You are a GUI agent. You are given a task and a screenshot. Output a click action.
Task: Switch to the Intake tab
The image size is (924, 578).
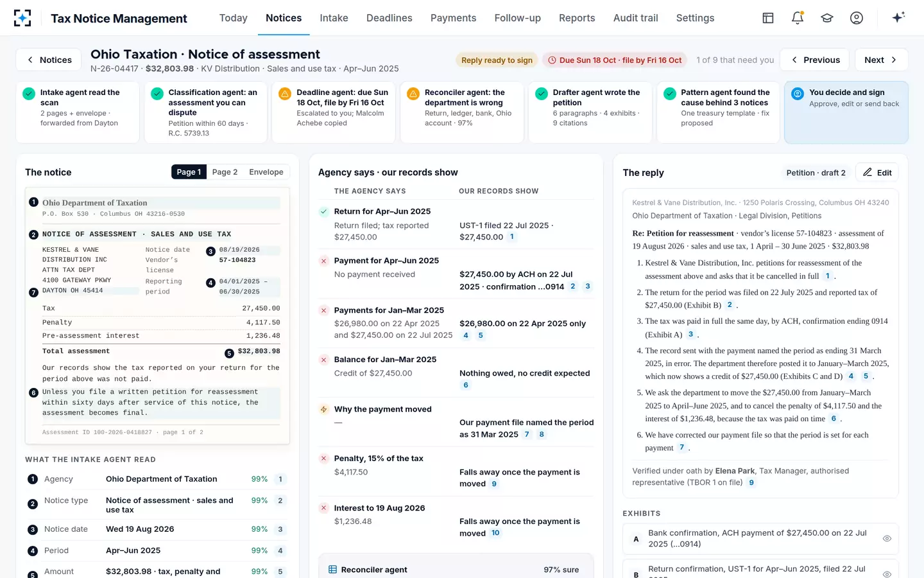tap(334, 18)
